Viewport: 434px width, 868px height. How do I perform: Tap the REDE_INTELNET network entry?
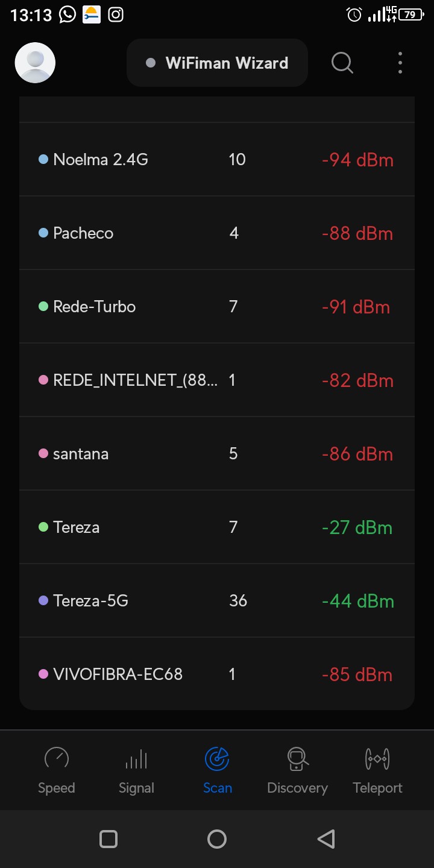[x=217, y=380]
